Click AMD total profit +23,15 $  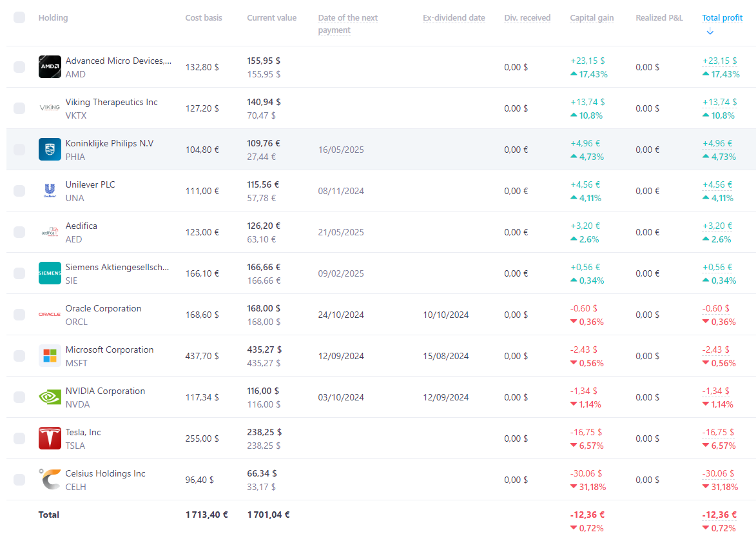719,61
